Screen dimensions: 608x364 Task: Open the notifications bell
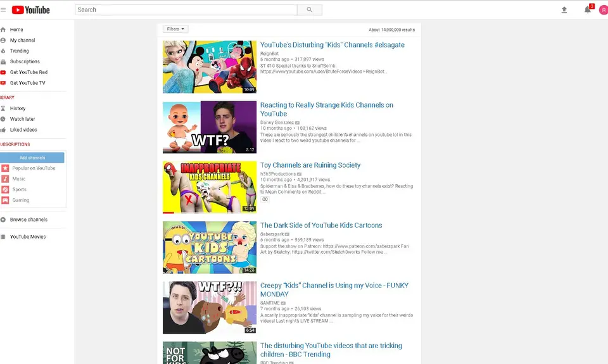click(x=588, y=9)
